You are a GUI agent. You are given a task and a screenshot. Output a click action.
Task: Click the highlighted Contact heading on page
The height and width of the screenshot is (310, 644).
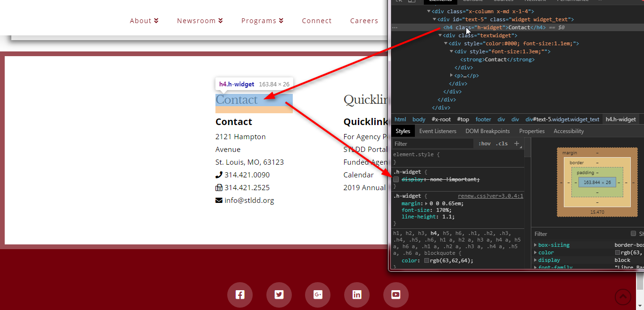[x=237, y=100]
